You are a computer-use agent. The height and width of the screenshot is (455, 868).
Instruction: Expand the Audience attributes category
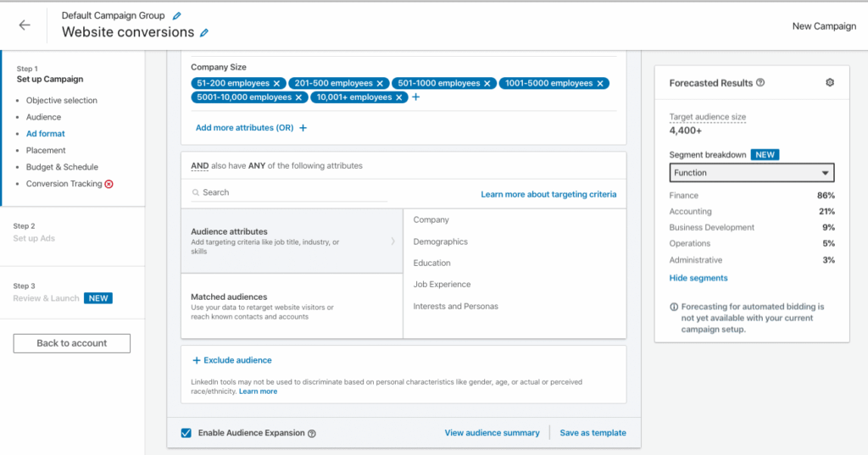point(292,241)
